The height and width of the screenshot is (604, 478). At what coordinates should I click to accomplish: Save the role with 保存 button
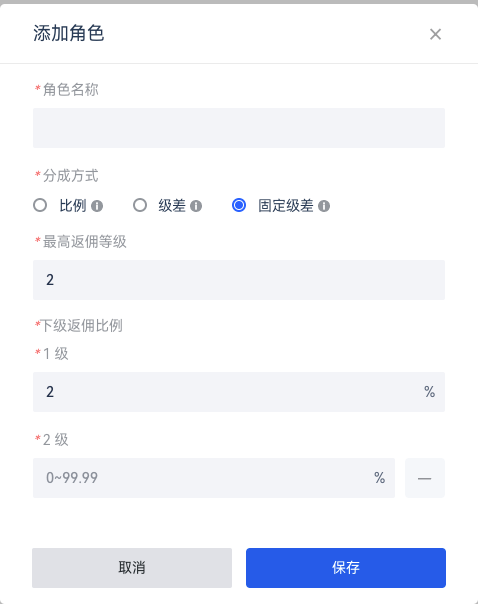(346, 568)
